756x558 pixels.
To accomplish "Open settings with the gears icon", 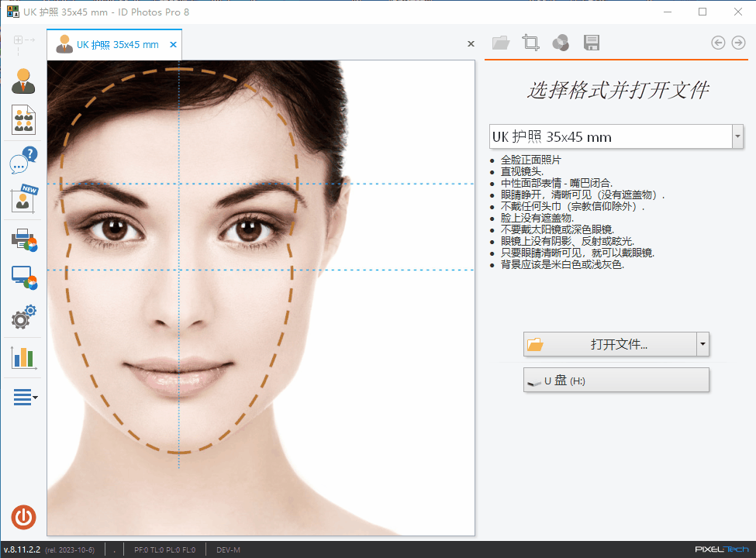I will (x=23, y=317).
